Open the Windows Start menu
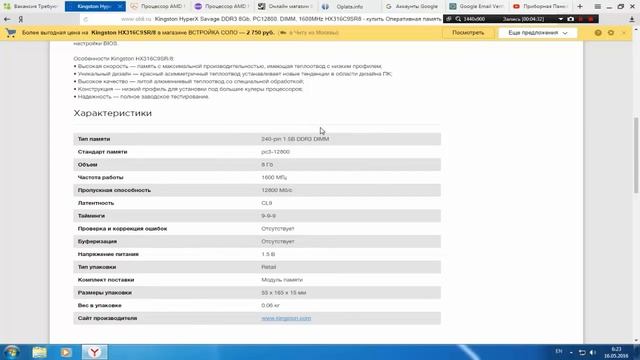The image size is (640, 360). (11, 352)
